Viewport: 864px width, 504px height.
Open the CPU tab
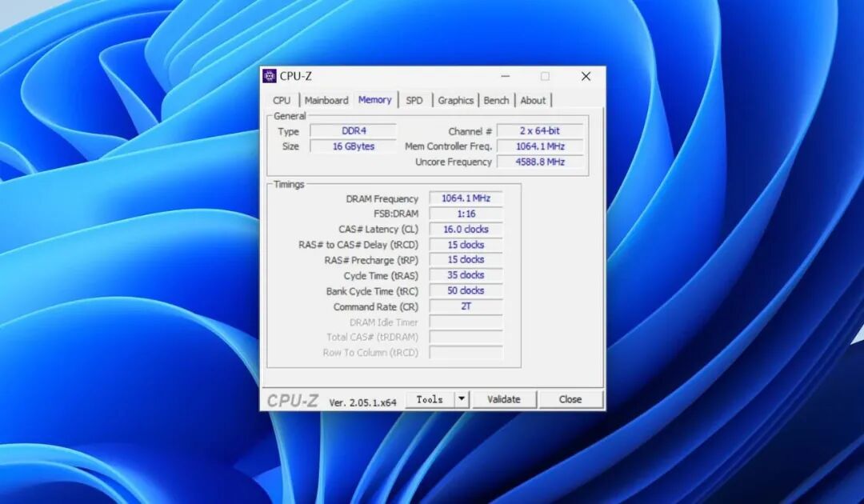coord(282,100)
